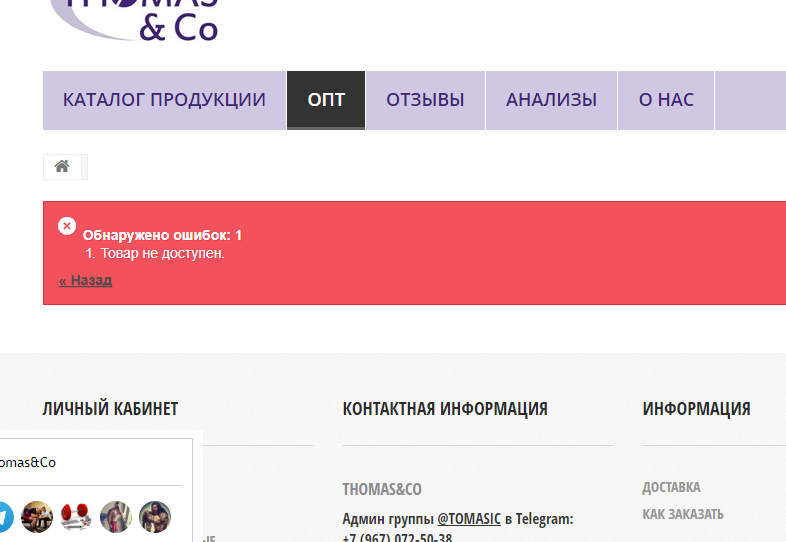Select the ОПТ menu tab
The width and height of the screenshot is (786, 542).
click(x=326, y=100)
